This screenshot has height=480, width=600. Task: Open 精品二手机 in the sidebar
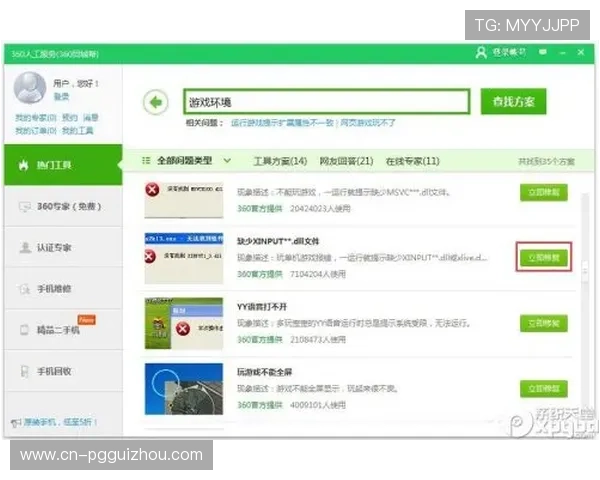(x=63, y=330)
